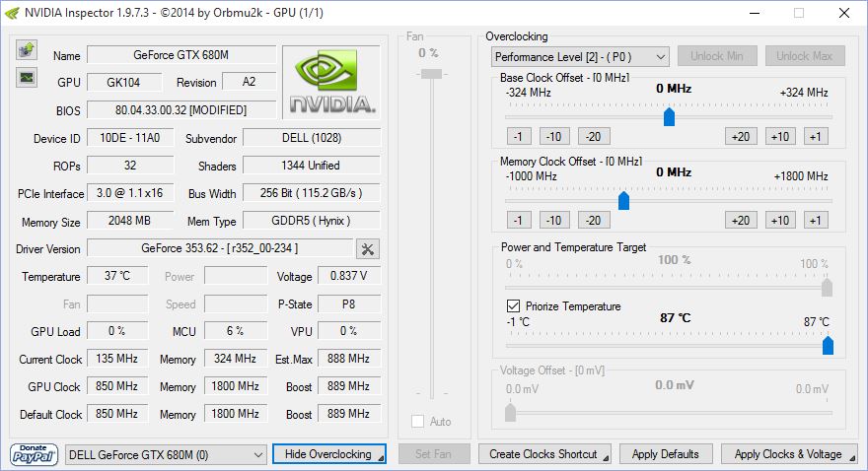Click Memory Clock Offset -10 button
This screenshot has width=868, height=471.
[554, 220]
